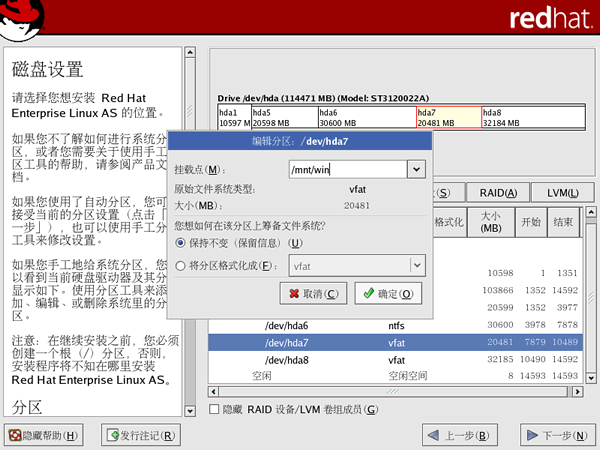Viewport: 600px width, 450px height.
Task: Click the Release Notes (R) button
Action: click(x=141, y=435)
